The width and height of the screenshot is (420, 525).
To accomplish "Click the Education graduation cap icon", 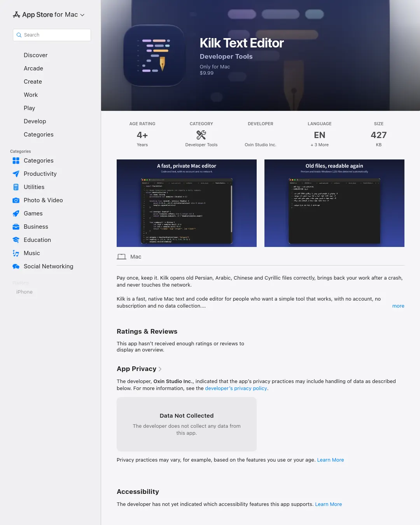I will point(16,240).
